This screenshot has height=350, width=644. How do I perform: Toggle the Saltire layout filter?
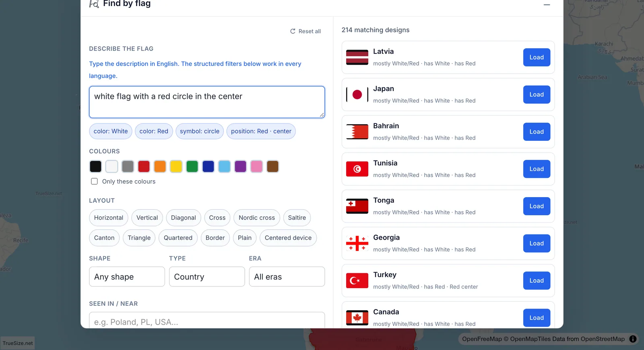click(x=297, y=218)
